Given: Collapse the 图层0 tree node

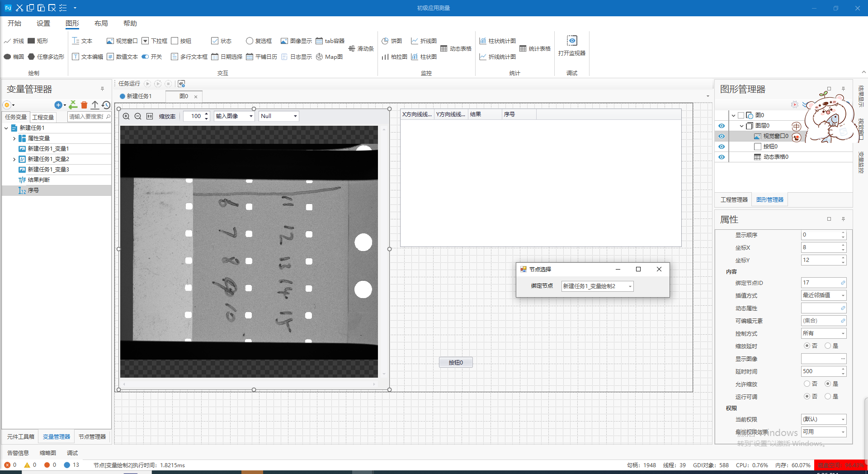Looking at the screenshot, I should (x=742, y=126).
